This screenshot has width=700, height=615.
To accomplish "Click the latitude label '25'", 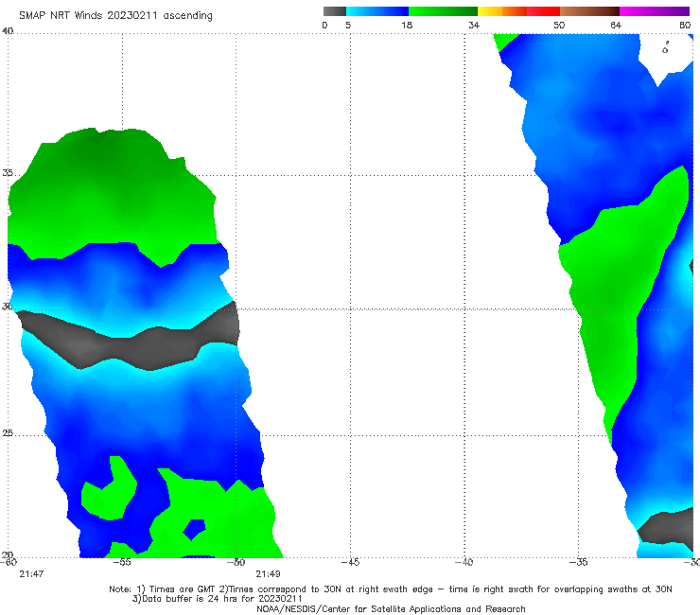I will pyautogui.click(x=8, y=432).
